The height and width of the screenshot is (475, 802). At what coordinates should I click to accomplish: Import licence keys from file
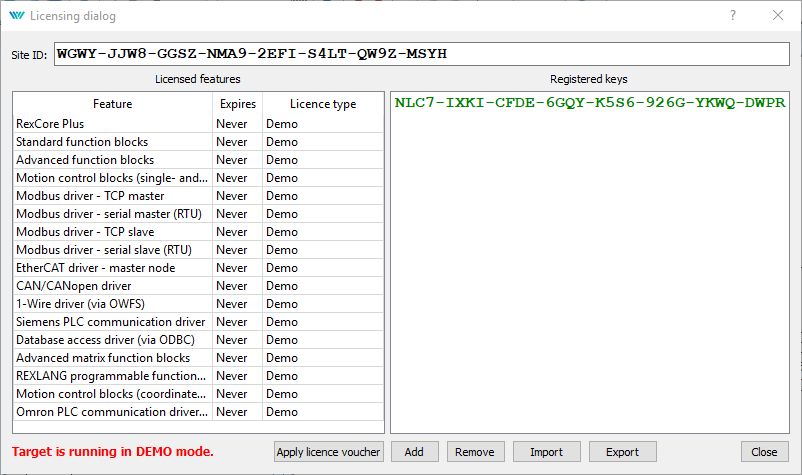coord(546,452)
